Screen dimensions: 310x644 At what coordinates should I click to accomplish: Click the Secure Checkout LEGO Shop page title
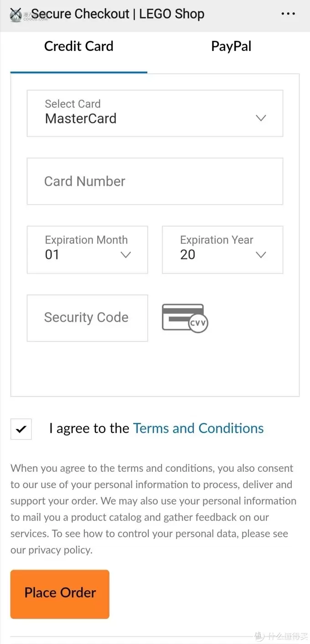click(x=118, y=14)
